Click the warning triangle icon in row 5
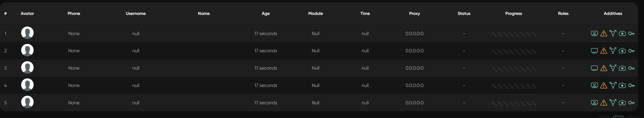This screenshot has height=118, width=644. (603, 103)
